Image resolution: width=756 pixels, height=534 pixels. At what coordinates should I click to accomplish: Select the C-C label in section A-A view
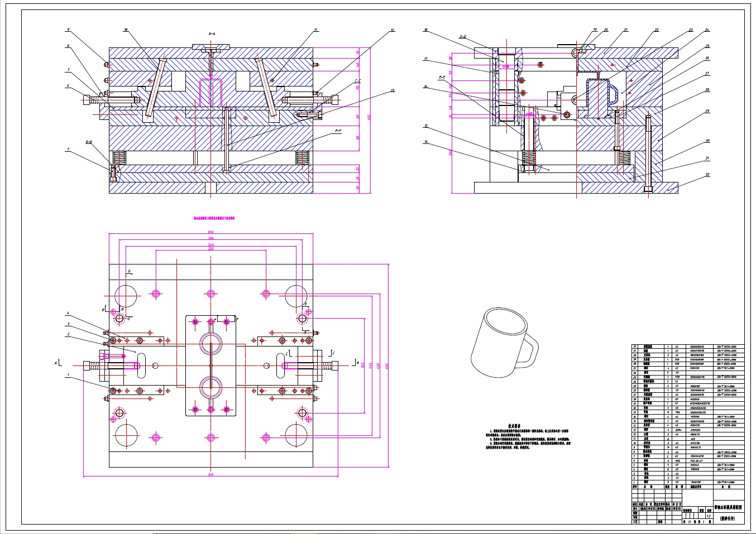click(x=357, y=81)
